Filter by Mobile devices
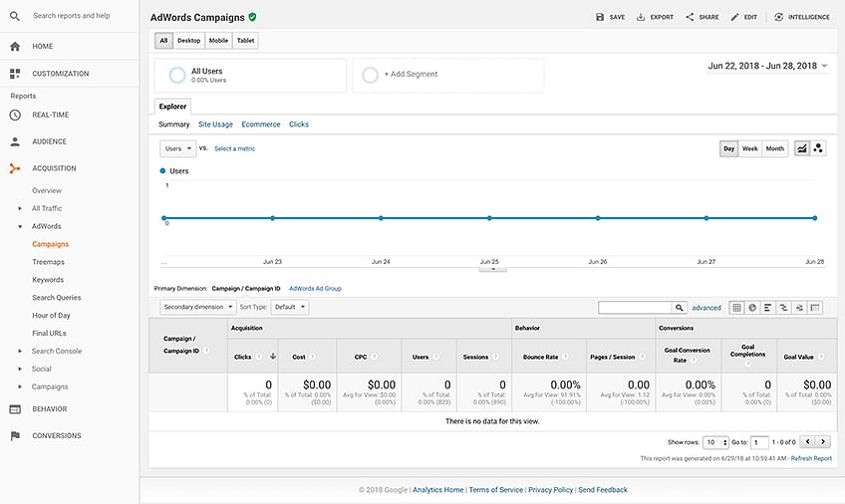The image size is (845, 504). pos(218,41)
